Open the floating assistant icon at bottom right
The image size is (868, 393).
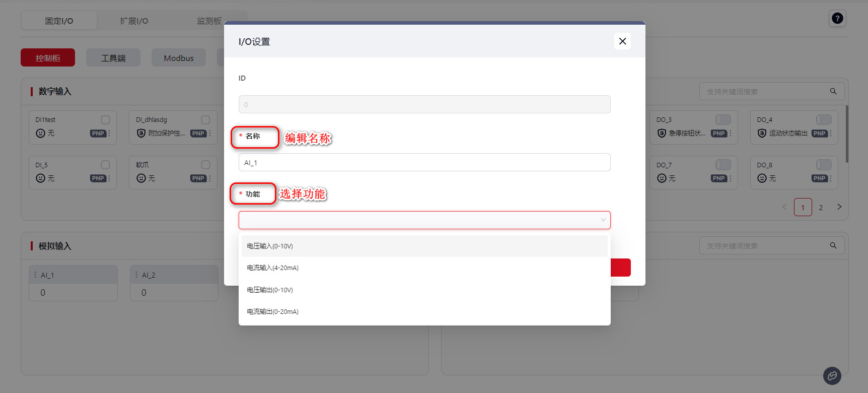832,375
